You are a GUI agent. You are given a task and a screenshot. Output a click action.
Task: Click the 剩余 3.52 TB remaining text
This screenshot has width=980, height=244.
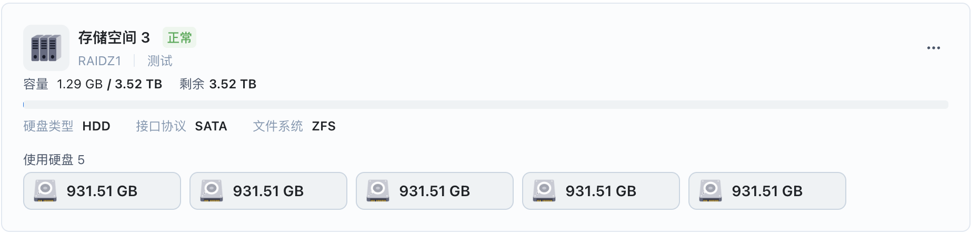[x=218, y=84]
